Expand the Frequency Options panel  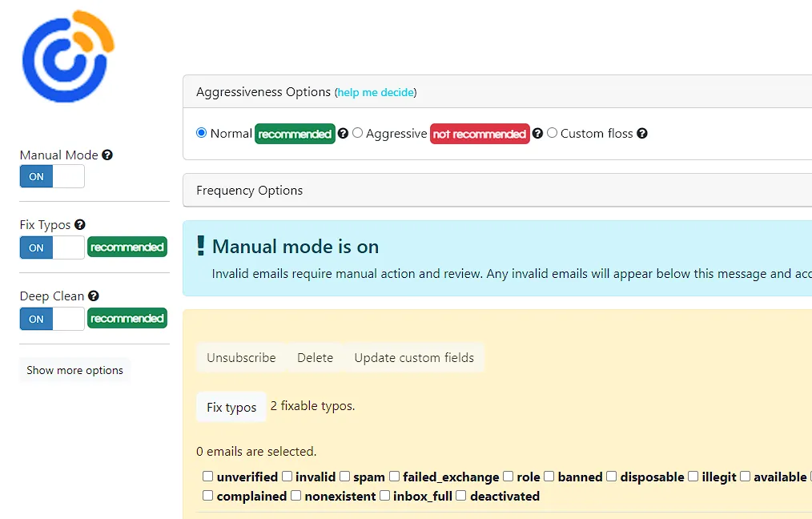point(497,190)
